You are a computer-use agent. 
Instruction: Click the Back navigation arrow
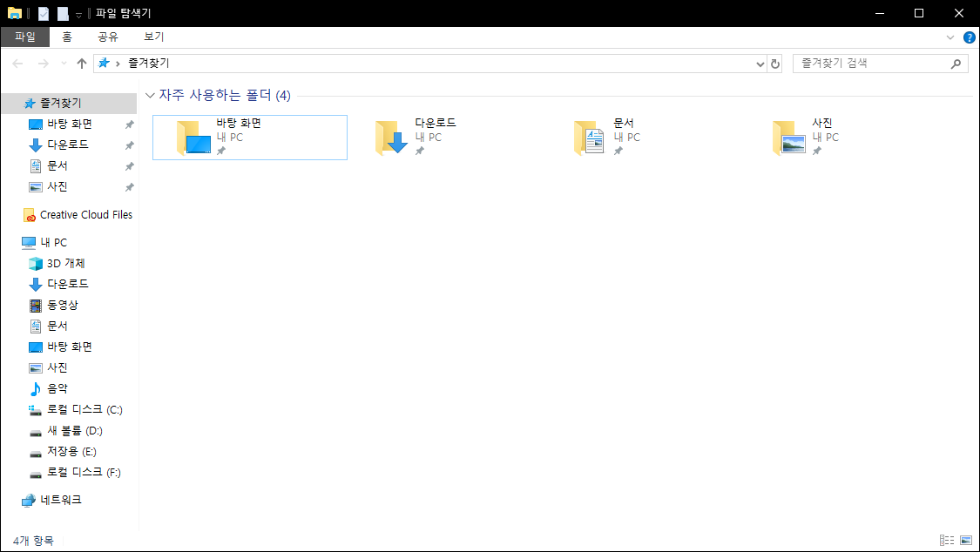coord(17,63)
